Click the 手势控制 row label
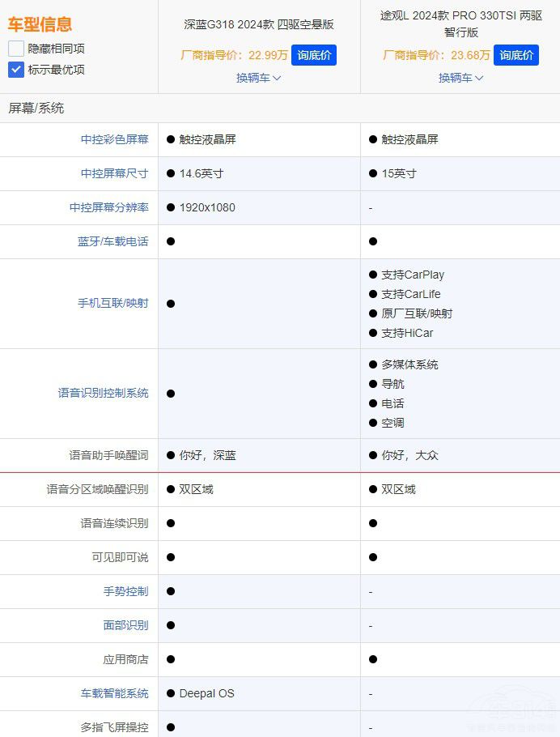 125,591
